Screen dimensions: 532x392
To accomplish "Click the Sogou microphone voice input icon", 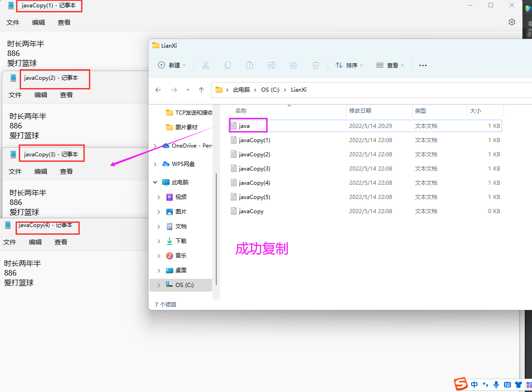I will [496, 385].
